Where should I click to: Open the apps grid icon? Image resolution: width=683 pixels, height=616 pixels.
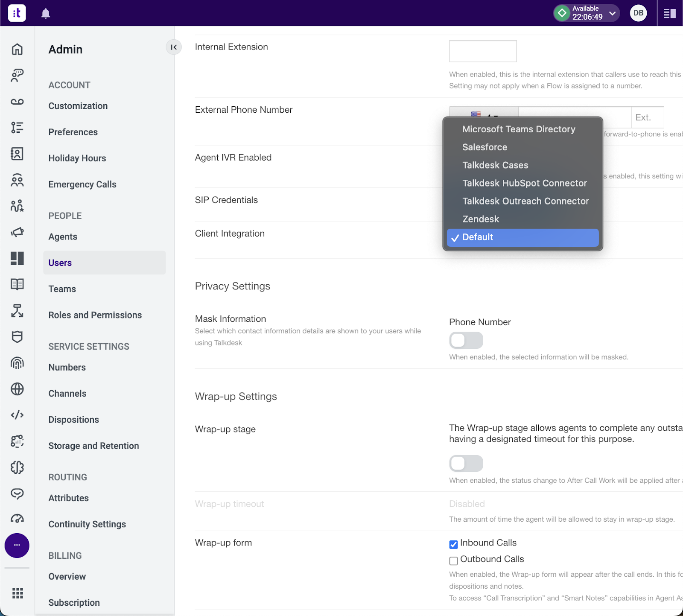(18, 593)
